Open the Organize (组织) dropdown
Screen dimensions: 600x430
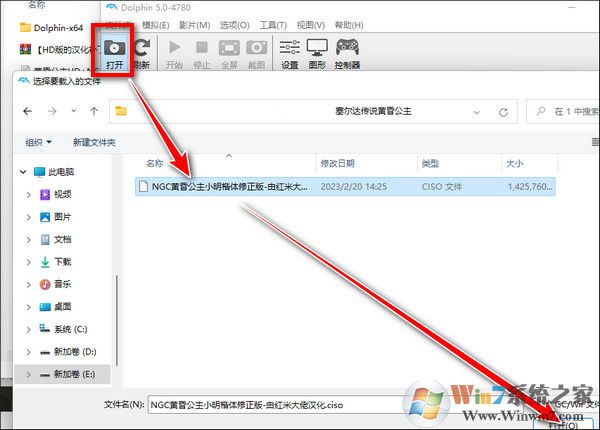[38, 142]
